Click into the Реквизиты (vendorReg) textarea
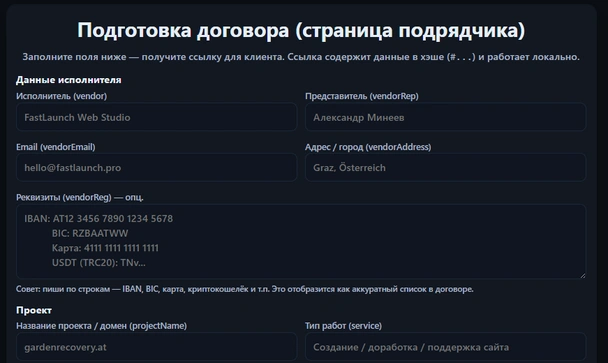The image size is (608, 363). pos(301,241)
